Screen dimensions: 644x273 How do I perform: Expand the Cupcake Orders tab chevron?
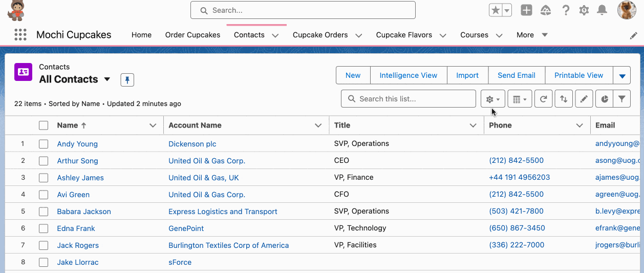359,35
